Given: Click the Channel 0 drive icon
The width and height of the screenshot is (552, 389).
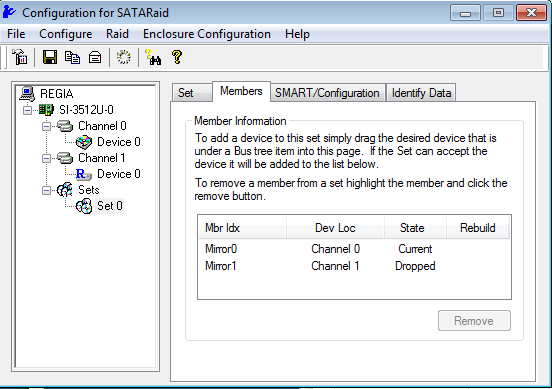Looking at the screenshot, I should 65,126.
